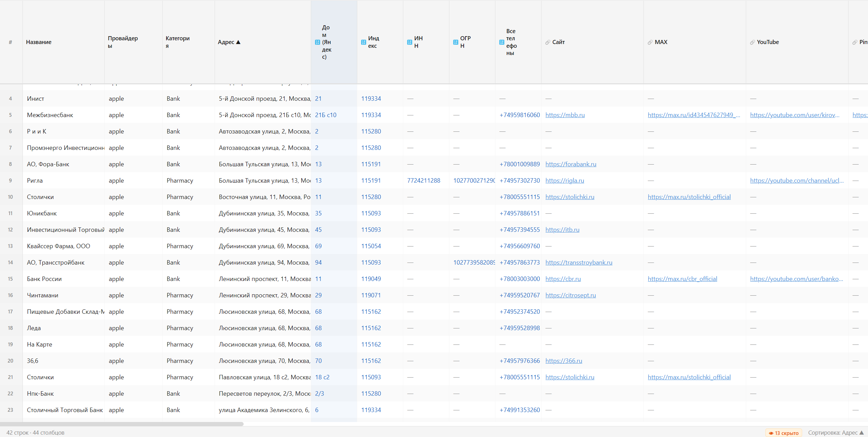Click phone number +78001009889
868x437 pixels.
coord(520,164)
